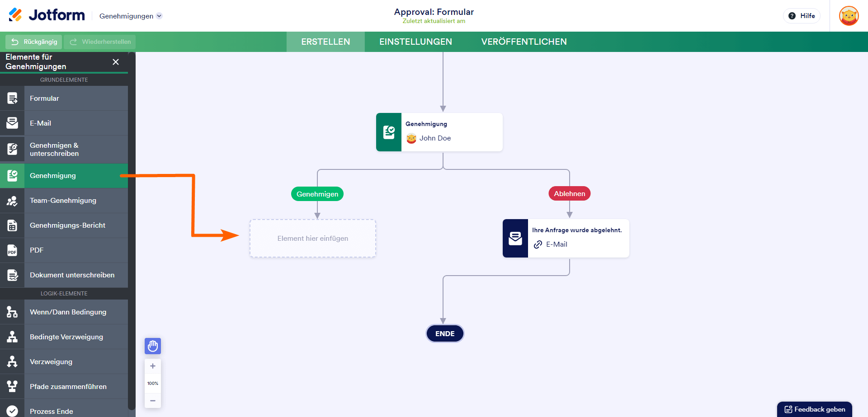The height and width of the screenshot is (417, 868).
Task: Select the Pfade zusammenführen icon
Action: [12, 387]
